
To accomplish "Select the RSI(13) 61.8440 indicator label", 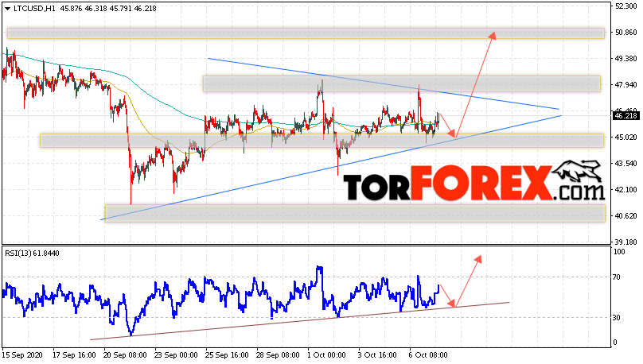I will (x=32, y=254).
